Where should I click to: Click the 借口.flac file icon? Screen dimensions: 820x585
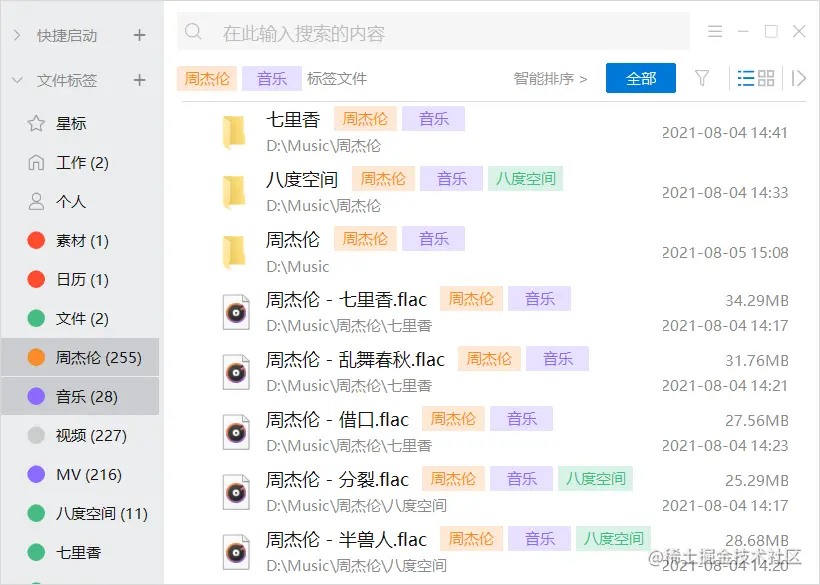236,432
